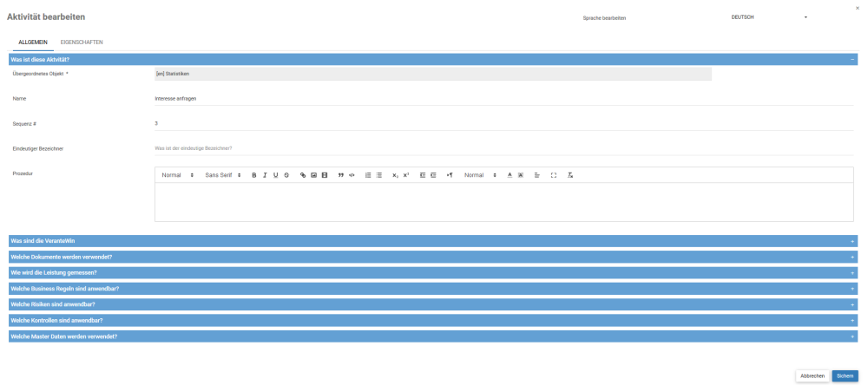868x385 pixels.
Task: Switch to the EIGENSCHAFTEN tab
Action: pos(82,42)
